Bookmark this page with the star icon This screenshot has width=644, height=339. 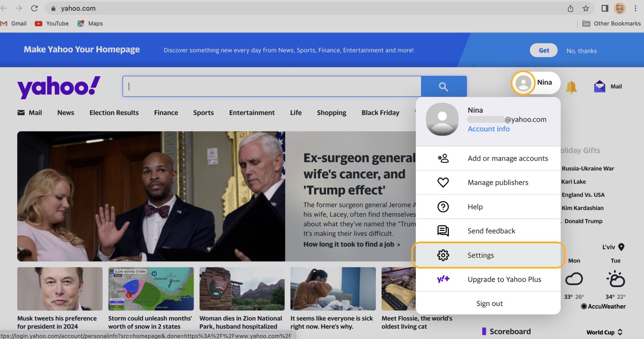point(586,8)
